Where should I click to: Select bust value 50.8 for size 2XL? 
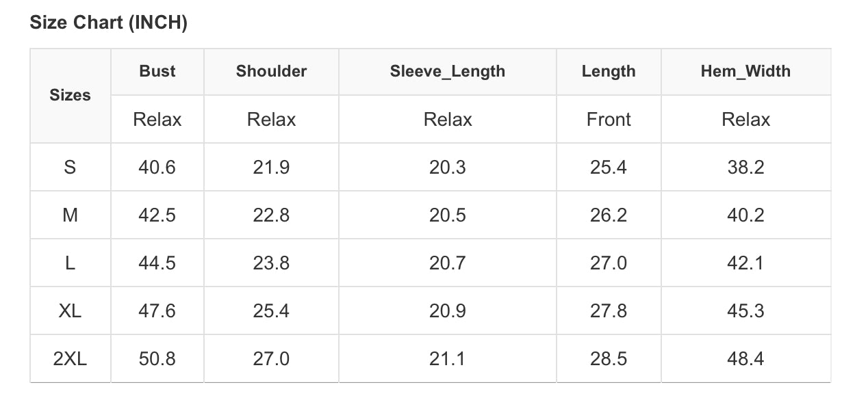(x=157, y=359)
